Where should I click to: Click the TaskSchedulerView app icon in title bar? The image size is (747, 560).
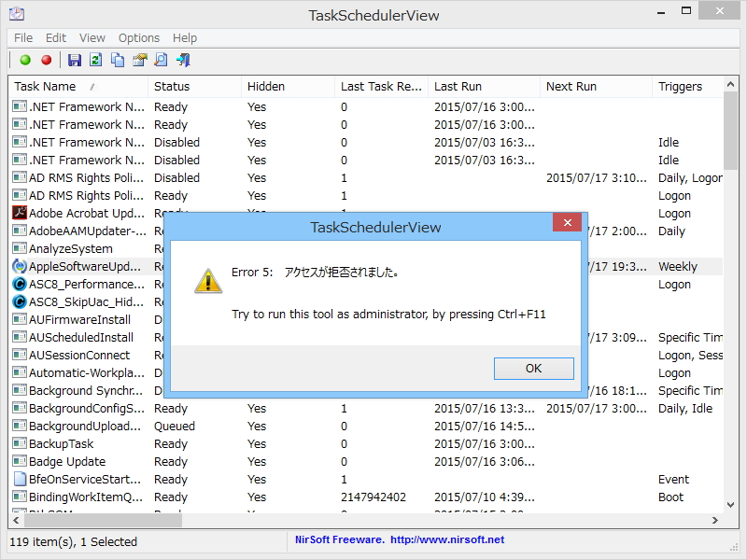pyautogui.click(x=17, y=14)
